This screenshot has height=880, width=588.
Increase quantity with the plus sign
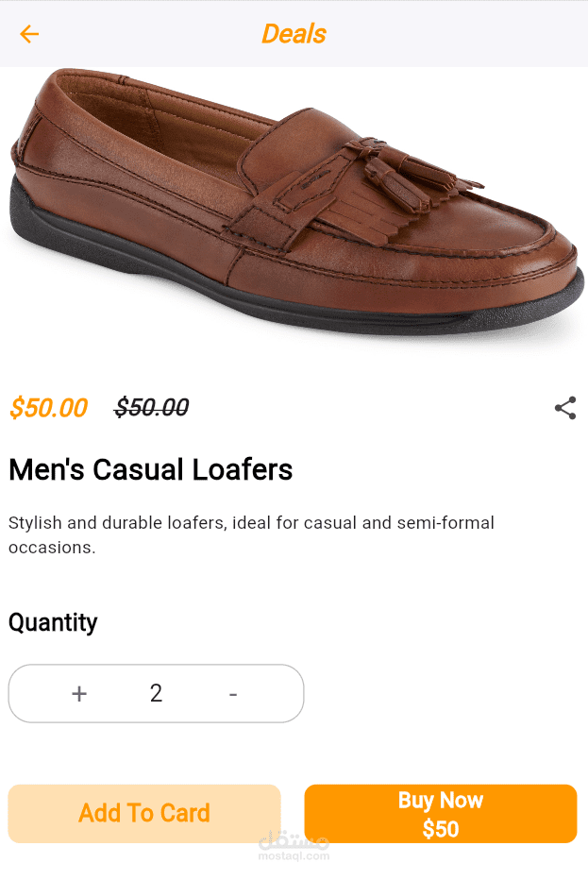click(79, 694)
